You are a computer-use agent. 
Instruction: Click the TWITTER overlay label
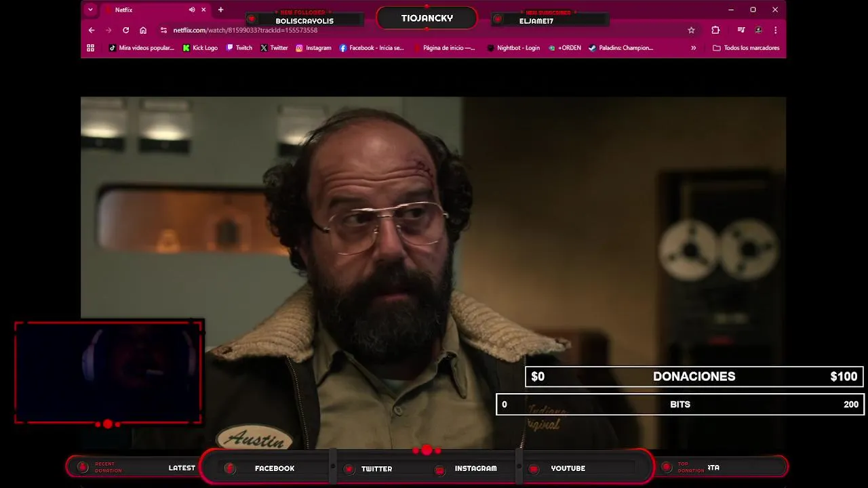[376, 468]
